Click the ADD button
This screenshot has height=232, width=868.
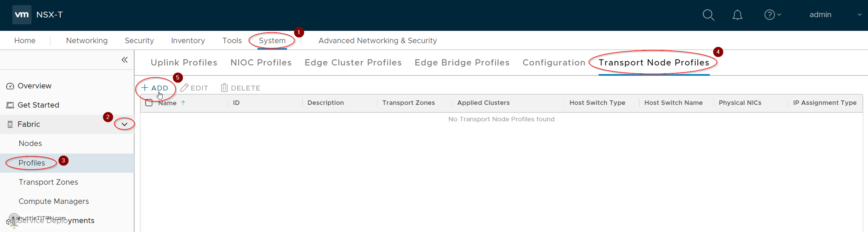click(x=155, y=88)
